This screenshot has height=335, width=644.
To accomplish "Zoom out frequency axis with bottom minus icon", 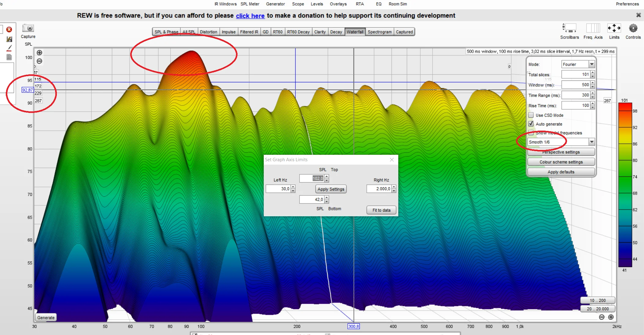I will 602,317.
